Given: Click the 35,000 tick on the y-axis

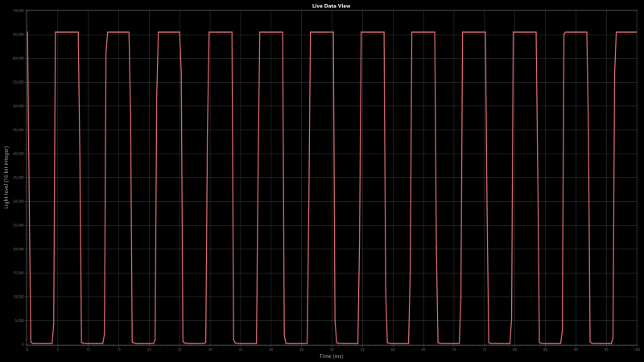Looking at the screenshot, I should (19, 177).
